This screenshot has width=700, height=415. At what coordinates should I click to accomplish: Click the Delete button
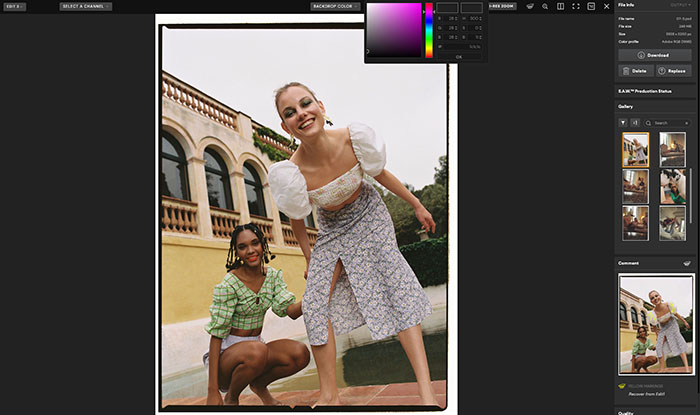pos(635,71)
